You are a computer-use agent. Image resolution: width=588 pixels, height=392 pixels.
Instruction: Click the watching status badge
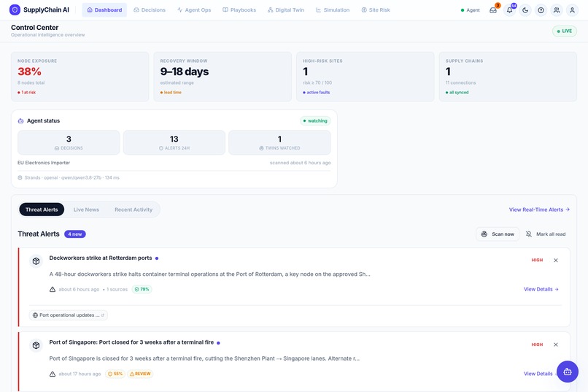tap(315, 120)
